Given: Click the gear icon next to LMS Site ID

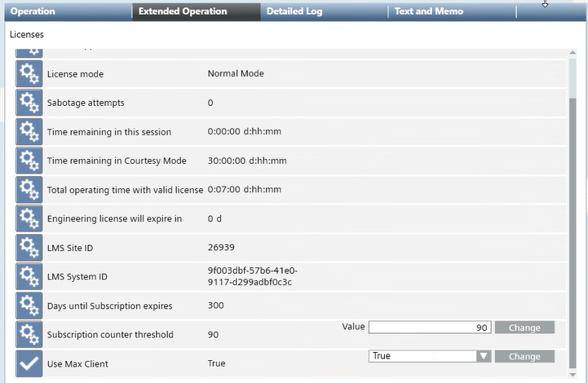Looking at the screenshot, I should (x=29, y=248).
